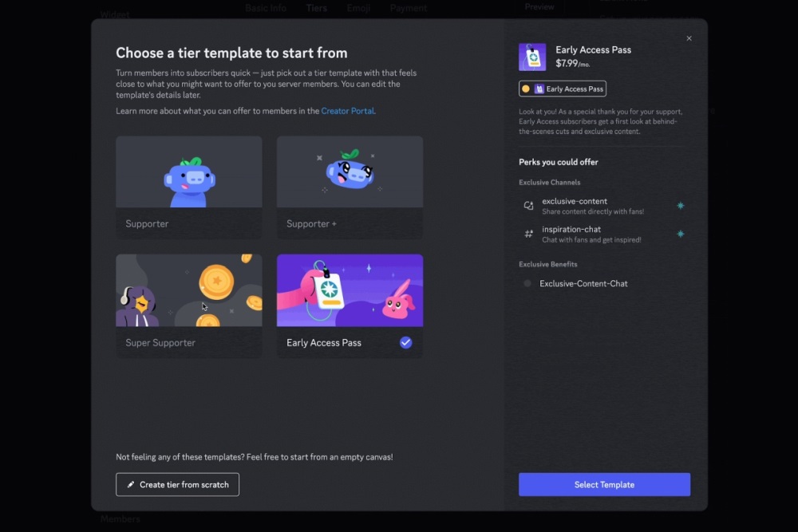Click the Early Access Pass role badge
The width and height of the screenshot is (798, 532).
pyautogui.click(x=563, y=89)
